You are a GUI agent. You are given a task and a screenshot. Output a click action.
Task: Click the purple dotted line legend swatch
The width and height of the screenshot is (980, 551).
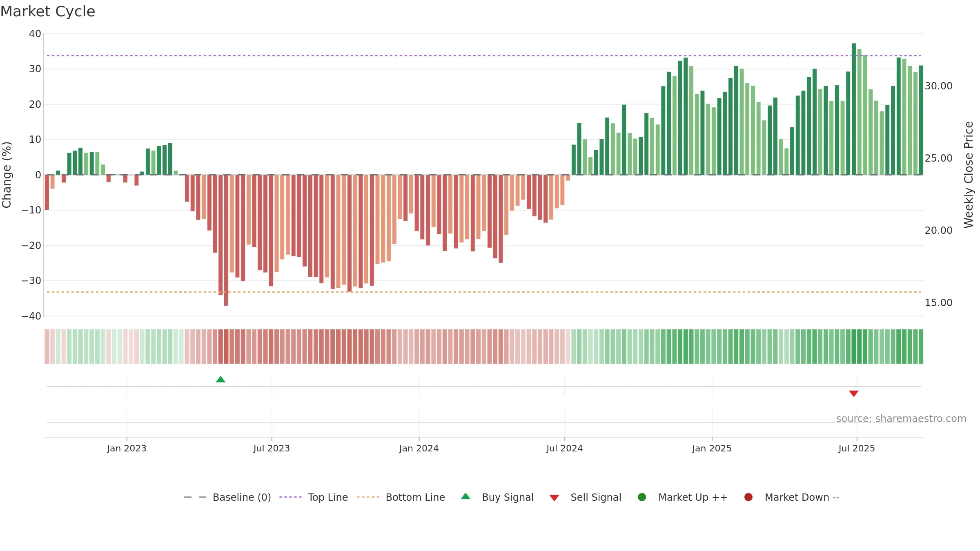[x=290, y=497]
